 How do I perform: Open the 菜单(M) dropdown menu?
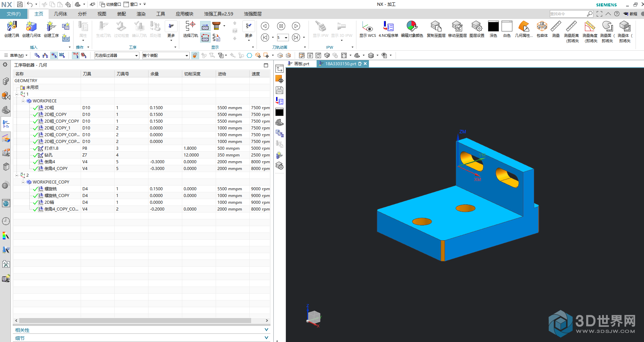16,55
